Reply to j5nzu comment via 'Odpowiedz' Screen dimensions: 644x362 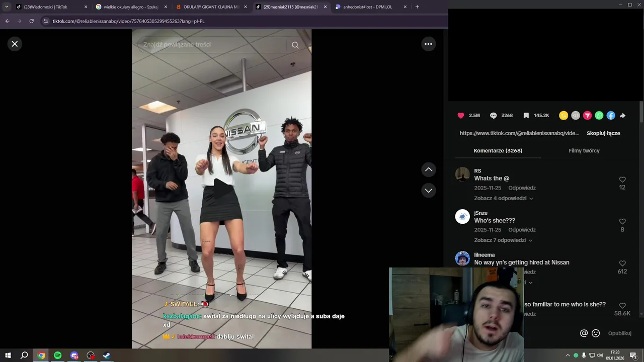point(522,230)
